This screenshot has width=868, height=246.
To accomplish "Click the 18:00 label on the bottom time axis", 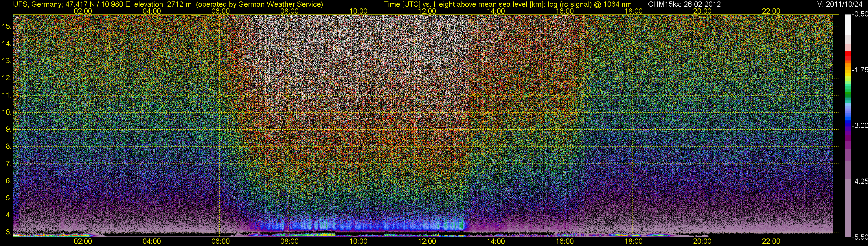I will coord(633,241).
